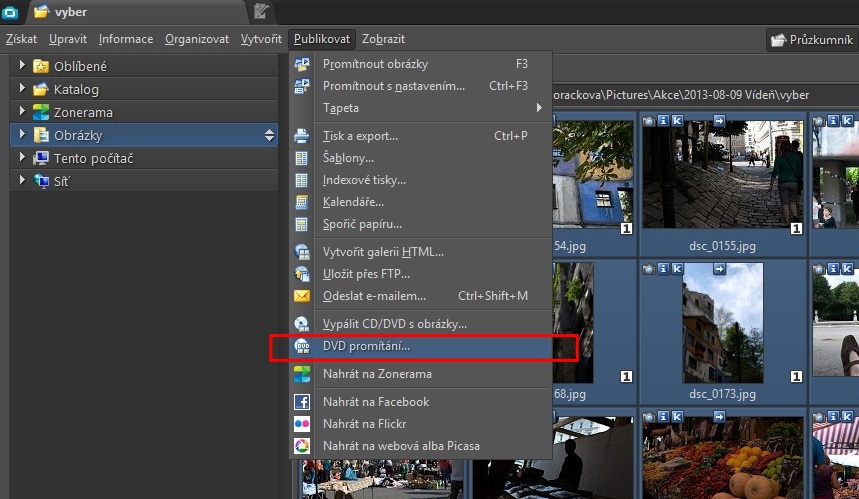The width and height of the screenshot is (859, 499).
Task: Select Vypálit CD/DVD s obrázky entry
Action: (420, 324)
